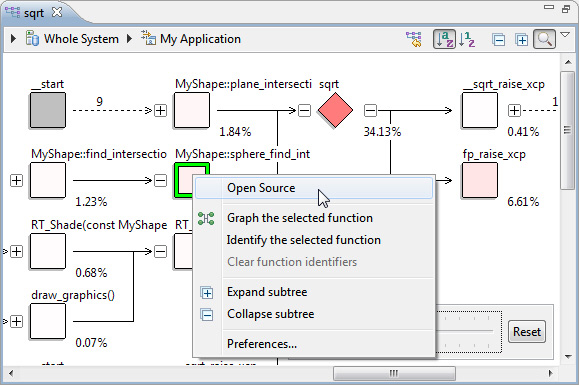The image size is (579, 385).
Task: Select the RT_Shade(const MyShape node box
Action: [x=48, y=251]
